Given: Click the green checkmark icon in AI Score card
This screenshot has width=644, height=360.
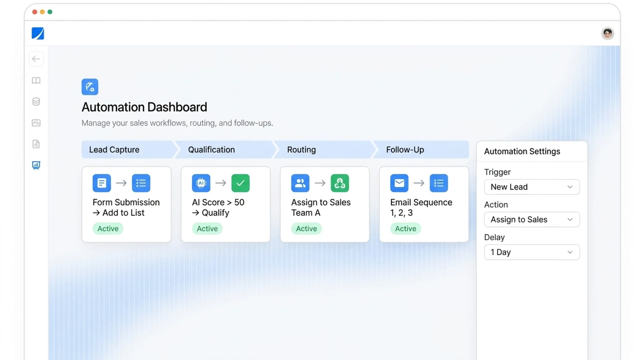Looking at the screenshot, I should (240, 183).
